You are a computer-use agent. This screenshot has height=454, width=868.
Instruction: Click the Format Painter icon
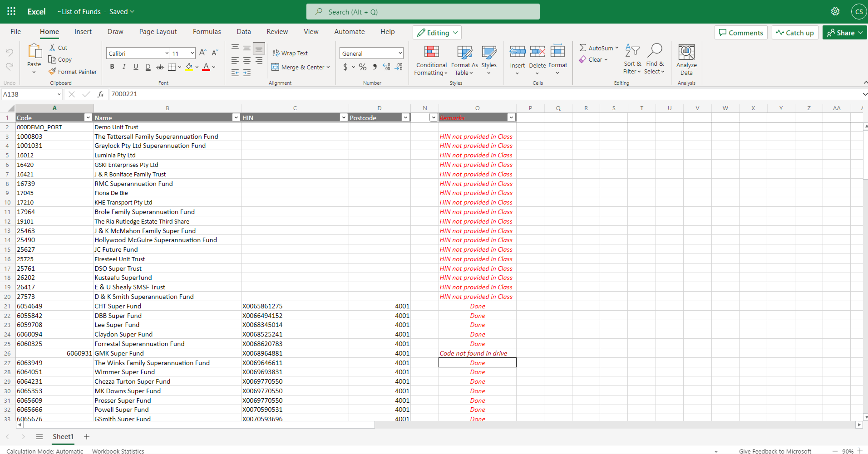click(x=53, y=72)
